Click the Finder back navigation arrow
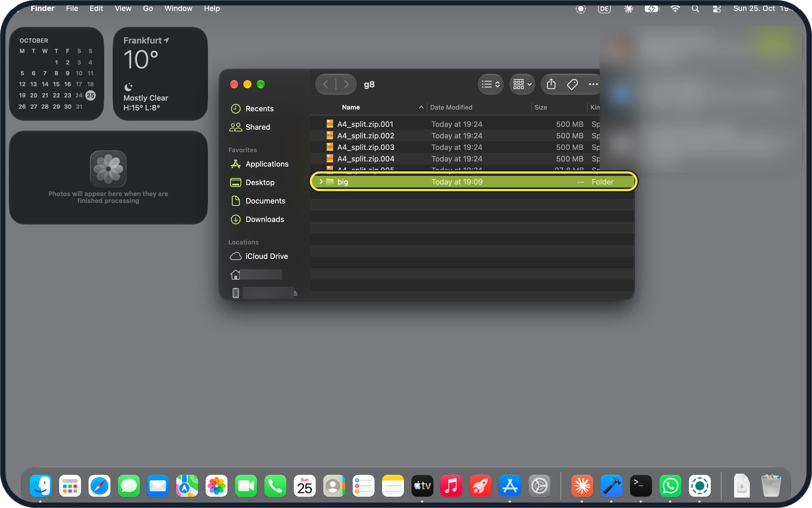Screen dimensions: 812x508 click(x=325, y=84)
